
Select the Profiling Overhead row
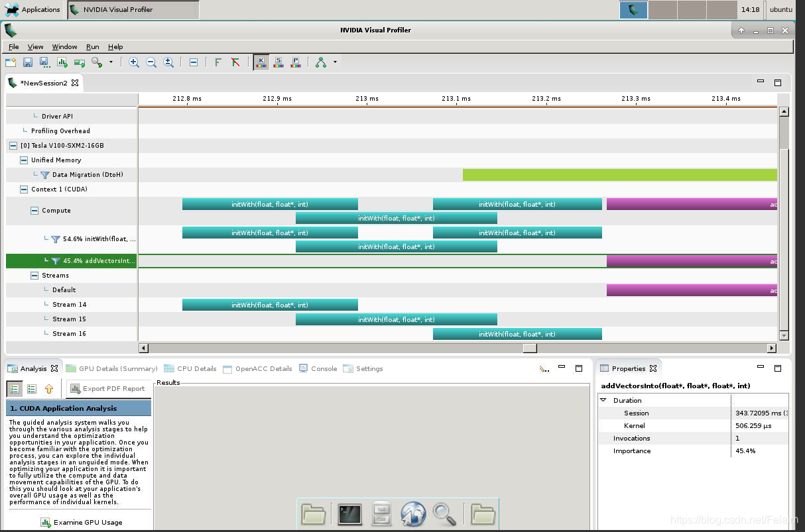pyautogui.click(x=60, y=131)
